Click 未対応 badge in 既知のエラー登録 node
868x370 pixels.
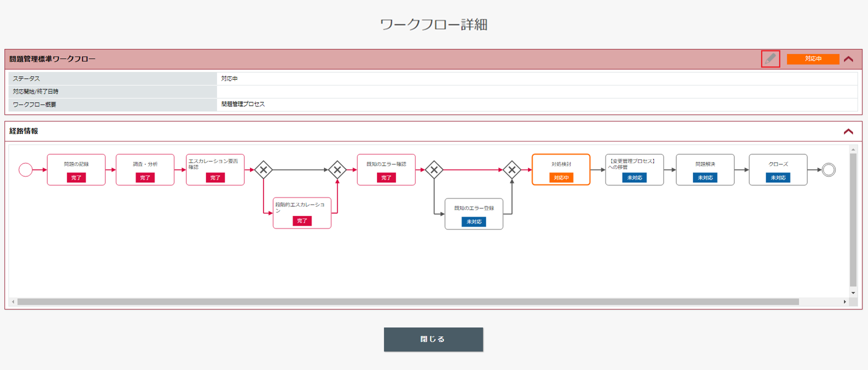474,222
